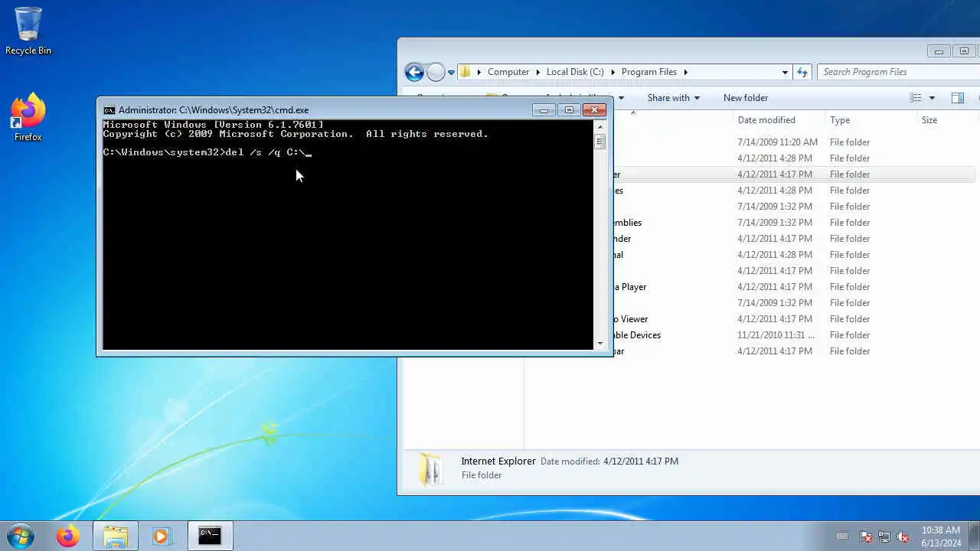This screenshot has height=551, width=980.
Task: Open the Recycle Bin desktop icon
Action: tap(28, 31)
